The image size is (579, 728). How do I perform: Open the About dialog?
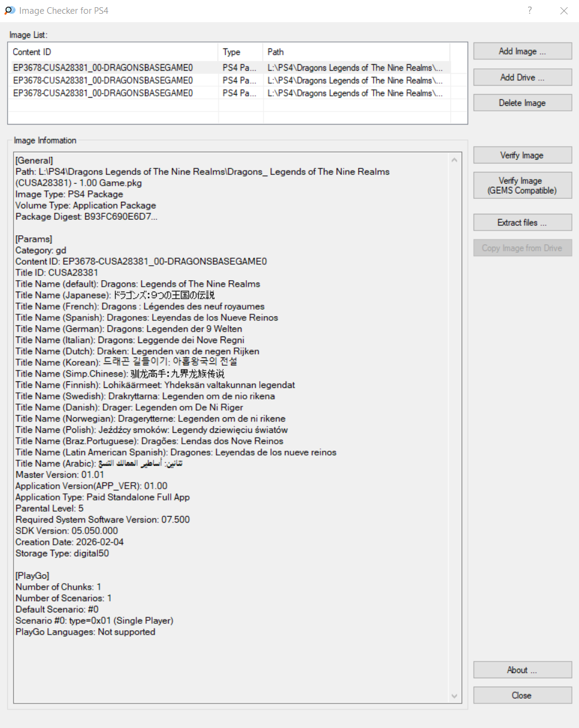(523, 670)
